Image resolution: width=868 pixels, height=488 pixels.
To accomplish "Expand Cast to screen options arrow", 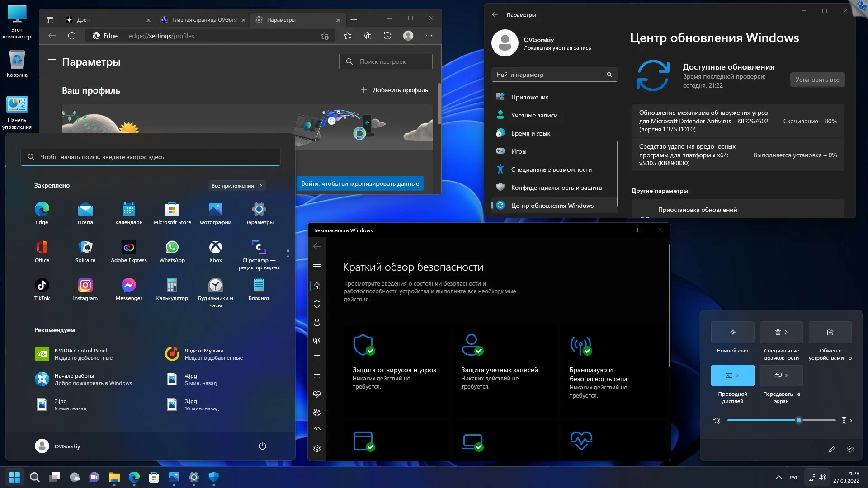I will (x=786, y=375).
